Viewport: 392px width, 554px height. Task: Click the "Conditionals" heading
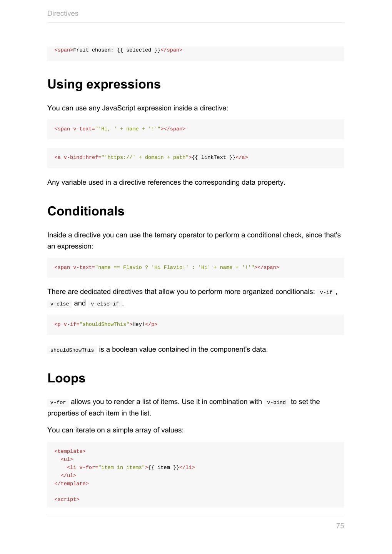point(86,211)
